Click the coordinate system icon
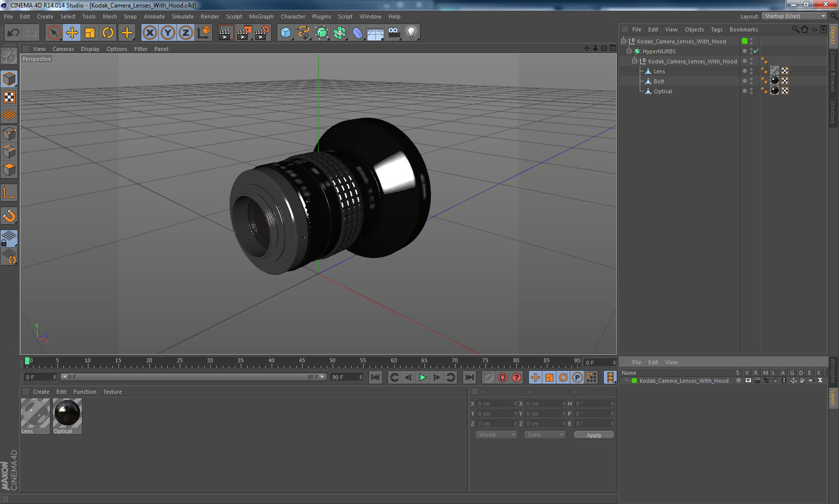This screenshot has height=504, width=839. pos(204,33)
